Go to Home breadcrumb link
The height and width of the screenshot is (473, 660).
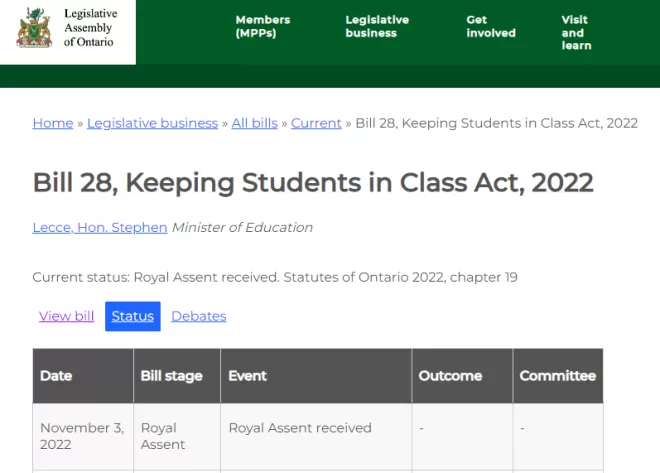pyautogui.click(x=53, y=123)
